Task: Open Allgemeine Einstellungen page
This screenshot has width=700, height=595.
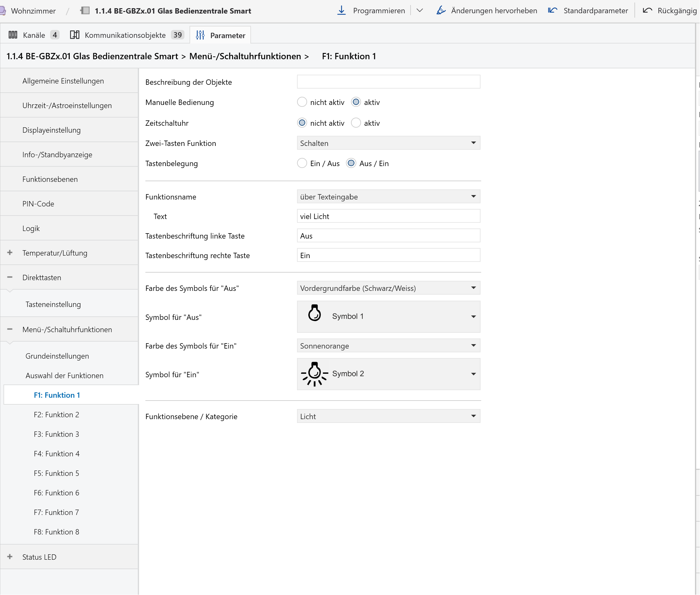Action: coord(63,81)
